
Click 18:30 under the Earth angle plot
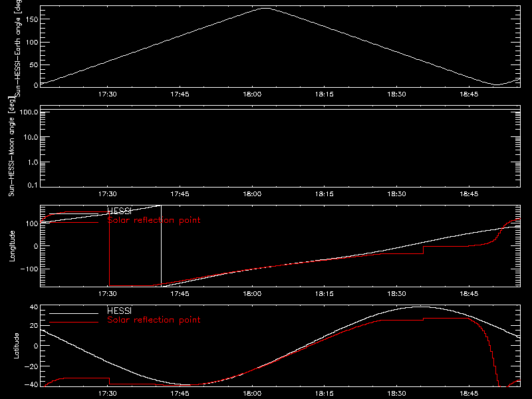pos(396,94)
